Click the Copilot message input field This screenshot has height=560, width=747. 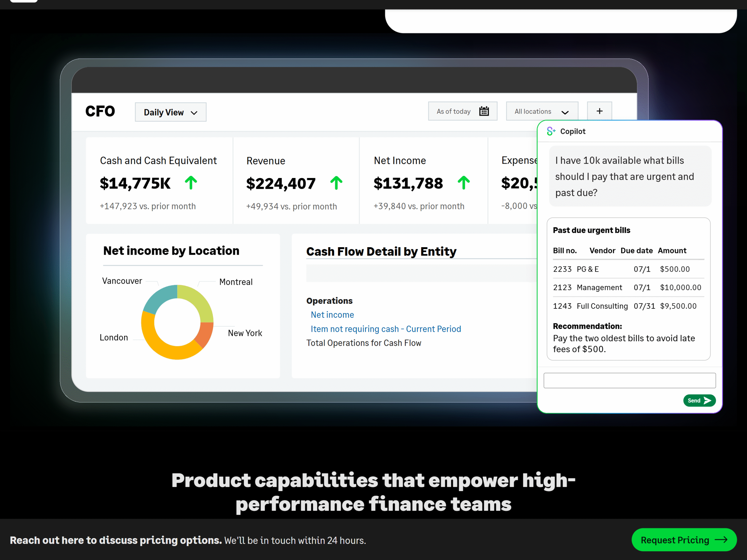[629, 381]
